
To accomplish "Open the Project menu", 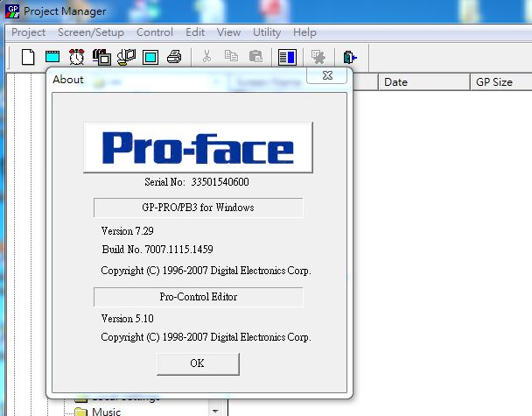I will [x=28, y=32].
